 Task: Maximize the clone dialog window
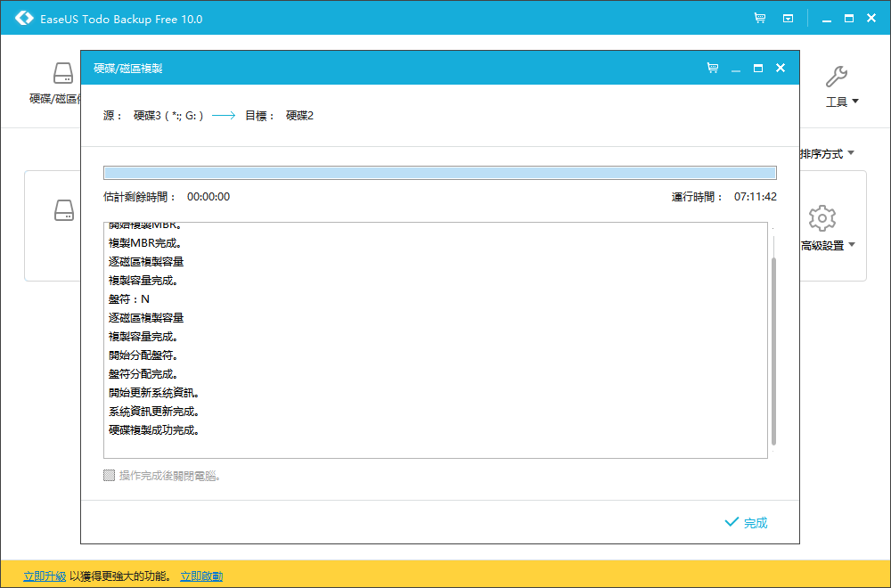pos(758,69)
